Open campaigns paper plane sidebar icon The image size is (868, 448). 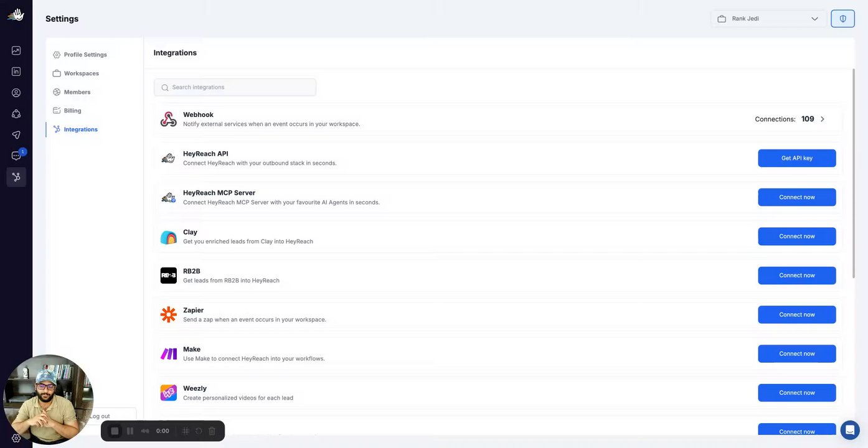pyautogui.click(x=16, y=135)
